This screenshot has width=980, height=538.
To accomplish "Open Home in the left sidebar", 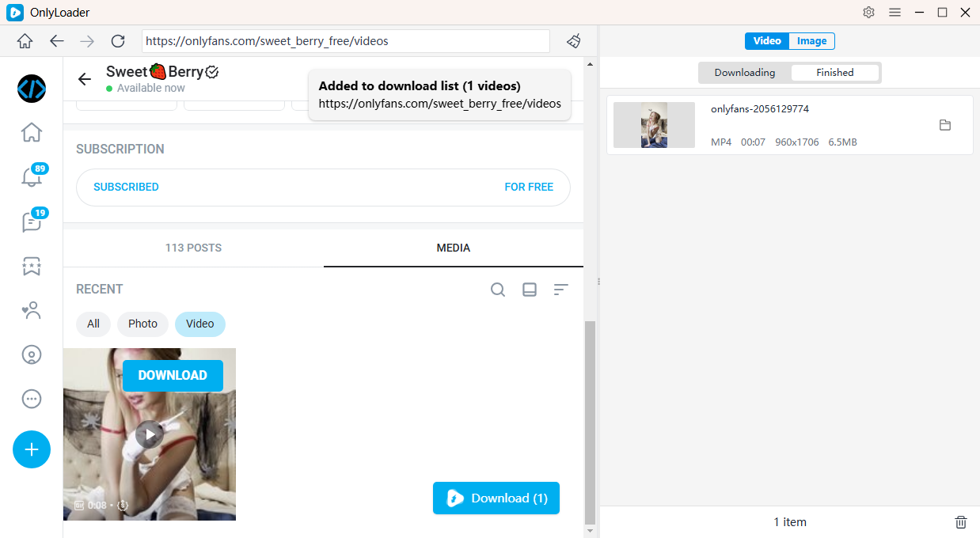I will [32, 132].
